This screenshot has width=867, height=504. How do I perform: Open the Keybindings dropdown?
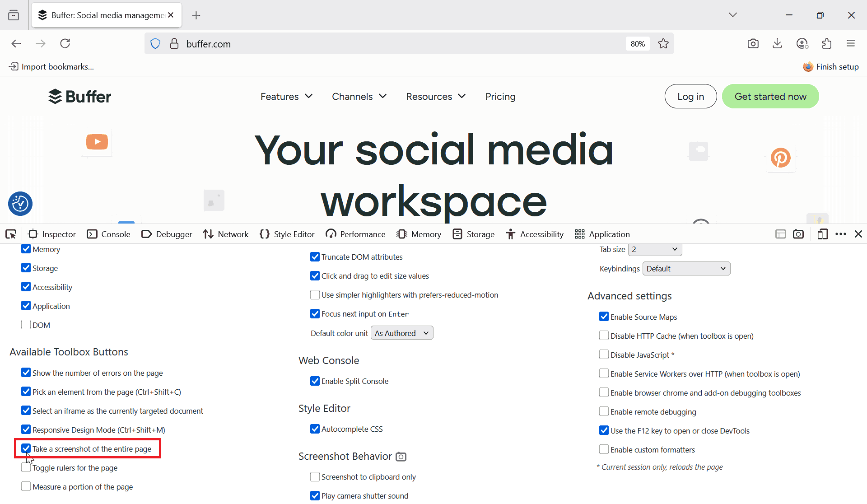coord(686,268)
